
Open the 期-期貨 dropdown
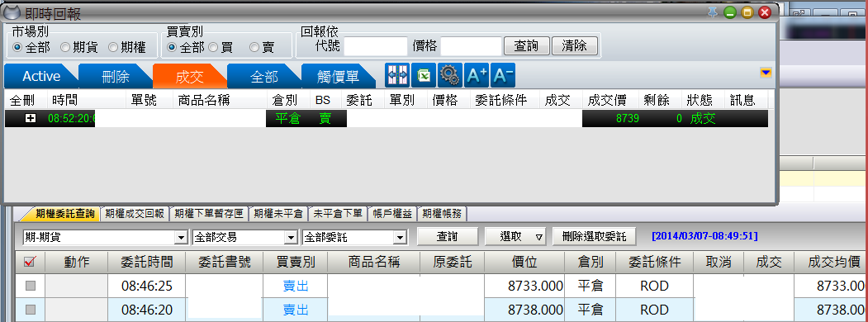(105, 237)
